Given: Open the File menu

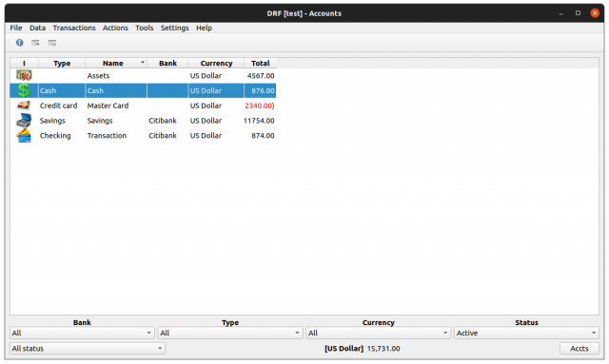Looking at the screenshot, I should pyautogui.click(x=16, y=28).
